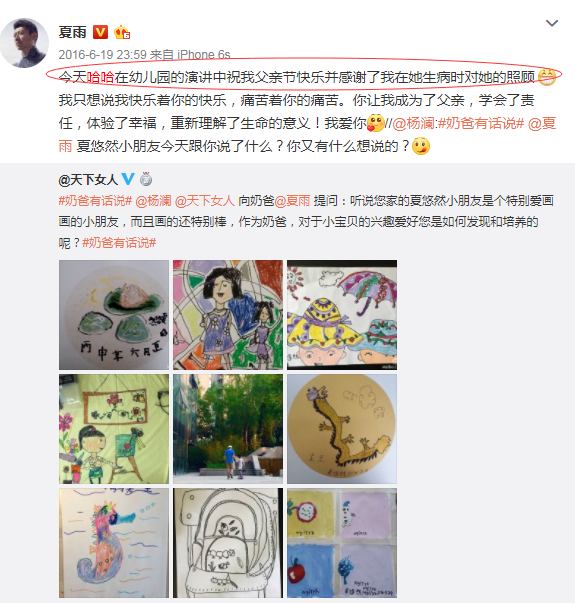Open the @杨澜 mention in 夏雨's post

(x=413, y=123)
